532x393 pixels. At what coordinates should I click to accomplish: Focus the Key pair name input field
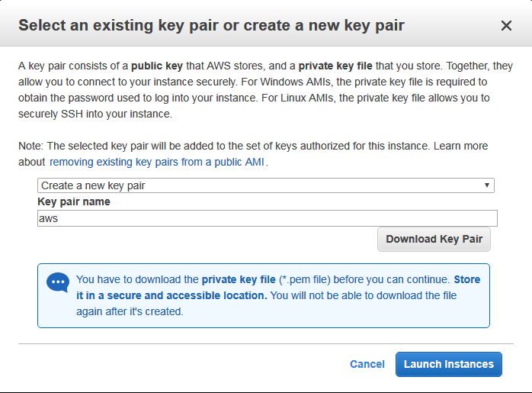tap(267, 218)
